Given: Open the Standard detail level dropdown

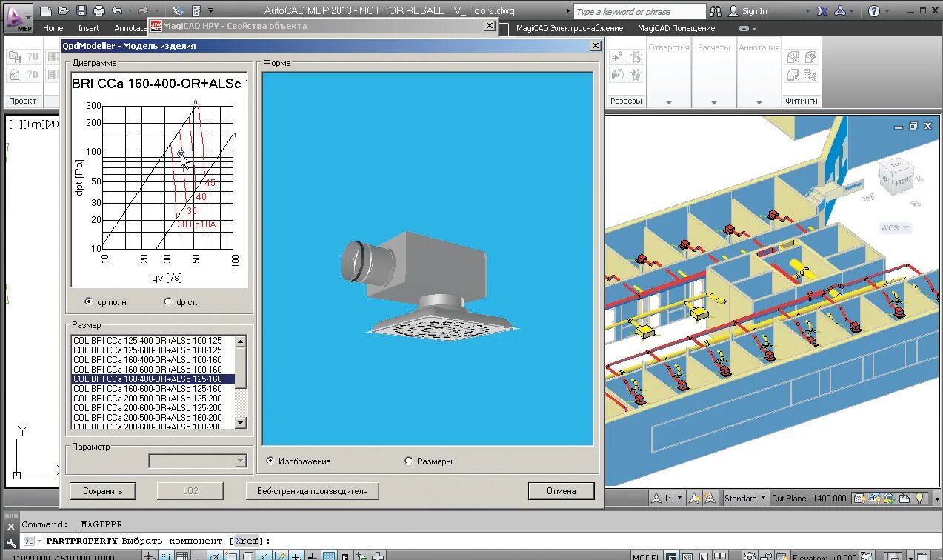Looking at the screenshot, I should coord(745,499).
